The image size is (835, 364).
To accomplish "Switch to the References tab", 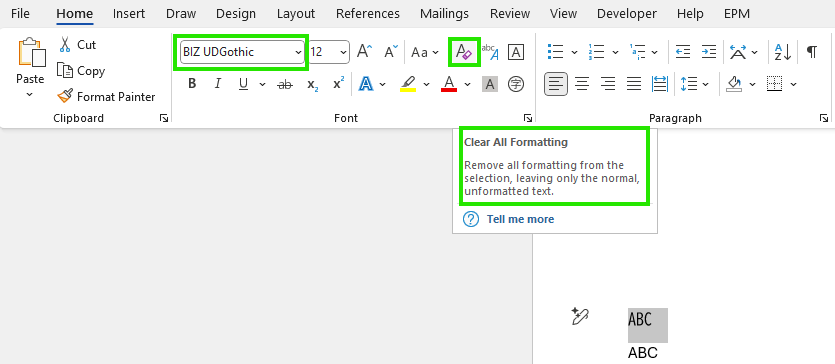I will coord(367,13).
